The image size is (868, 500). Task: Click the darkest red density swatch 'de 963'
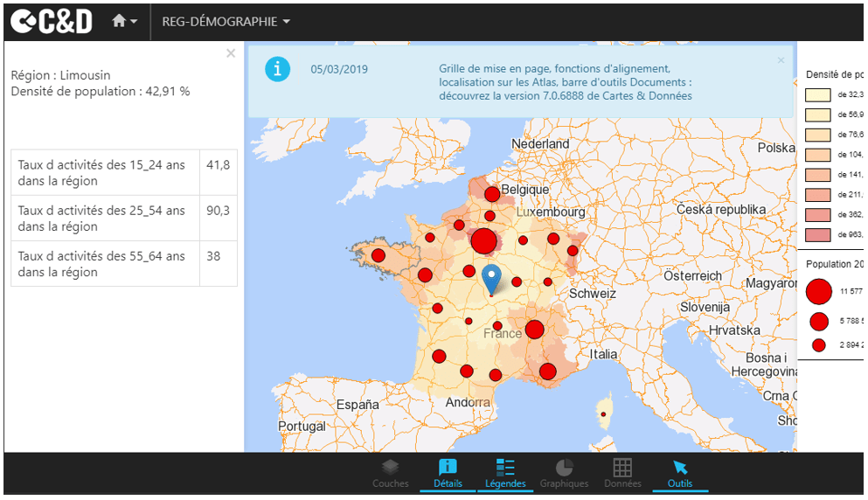[x=818, y=234]
